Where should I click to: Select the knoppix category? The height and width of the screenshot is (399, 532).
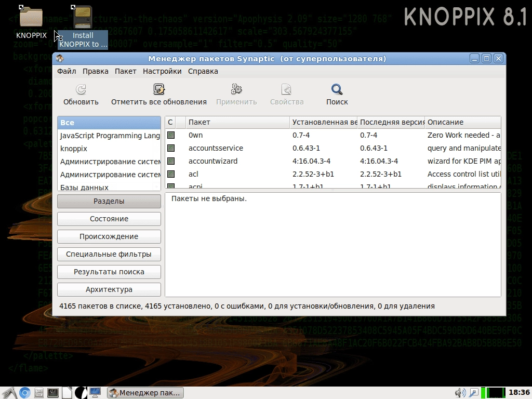109,149
